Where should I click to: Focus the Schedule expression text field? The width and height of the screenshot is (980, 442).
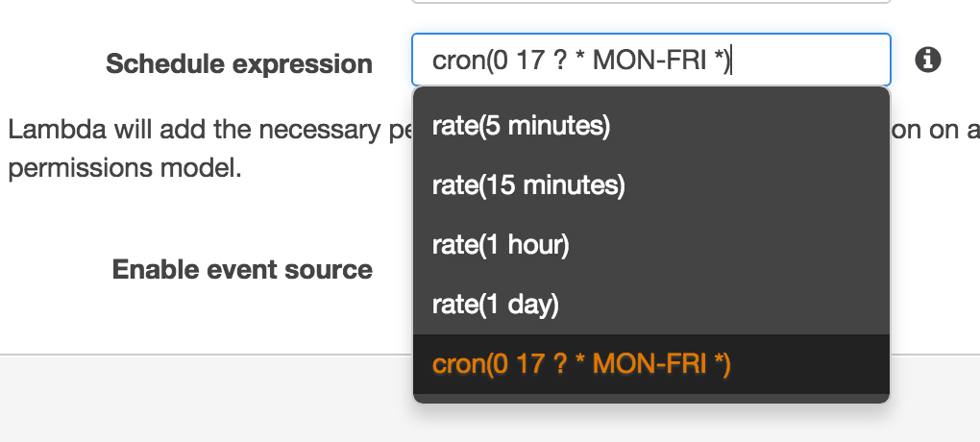(651, 60)
